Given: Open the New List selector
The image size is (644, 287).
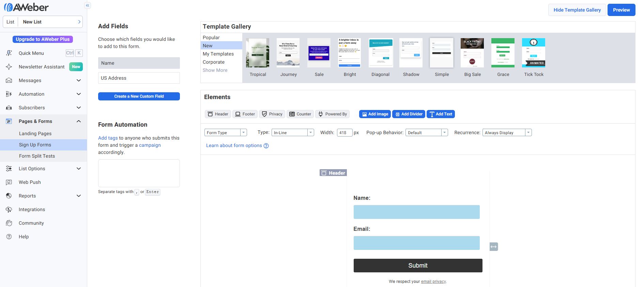Looking at the screenshot, I should click(43, 22).
